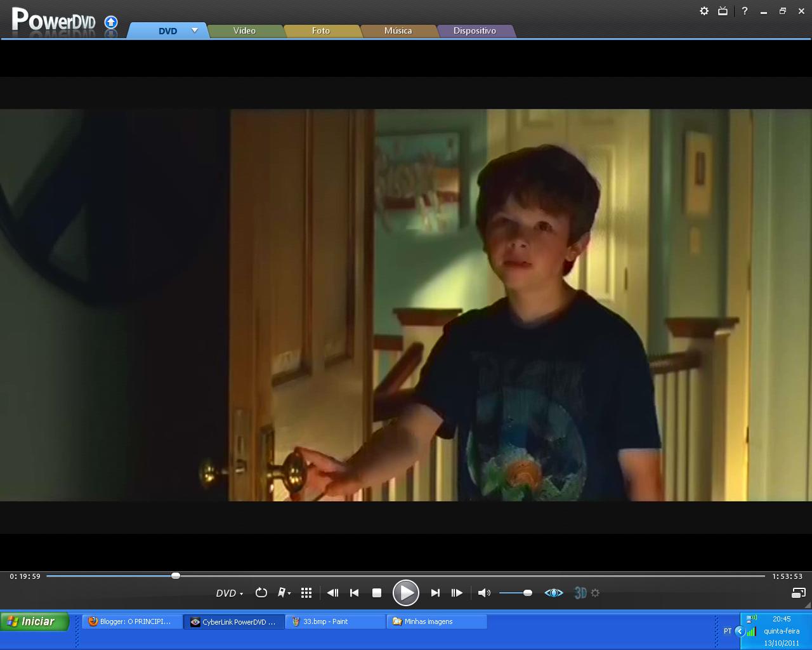Click the repeat icon
812x650 pixels.
click(261, 592)
